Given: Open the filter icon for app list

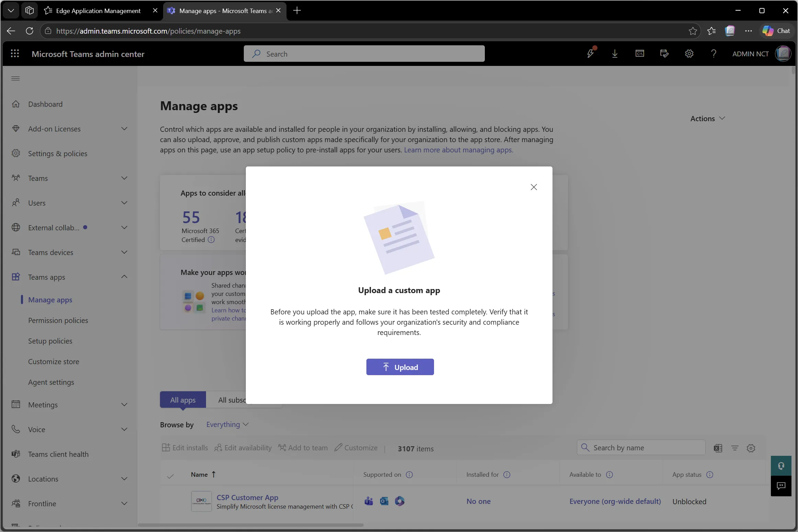Looking at the screenshot, I should coord(735,448).
